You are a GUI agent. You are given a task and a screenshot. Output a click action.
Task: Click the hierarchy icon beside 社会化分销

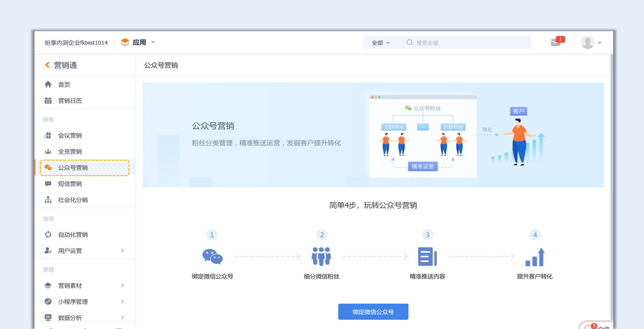click(x=48, y=200)
